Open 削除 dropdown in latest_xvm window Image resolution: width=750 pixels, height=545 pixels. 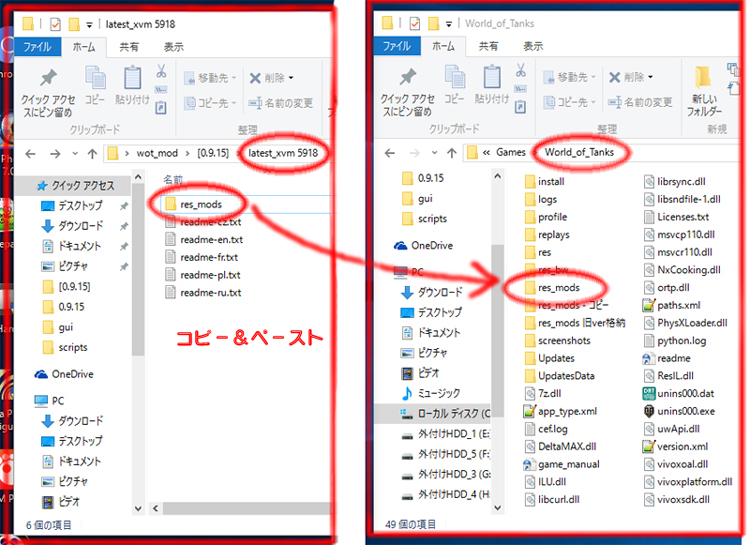(x=272, y=78)
